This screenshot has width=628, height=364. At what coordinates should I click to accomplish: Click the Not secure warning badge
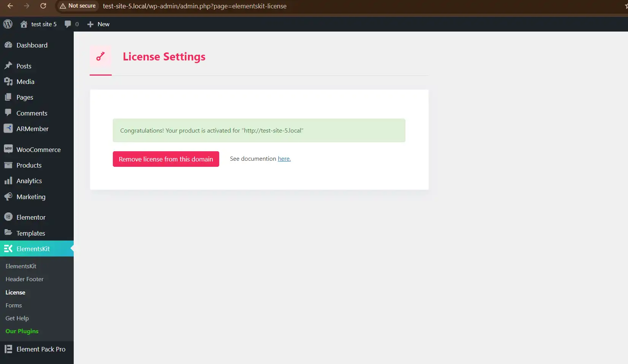coord(78,6)
